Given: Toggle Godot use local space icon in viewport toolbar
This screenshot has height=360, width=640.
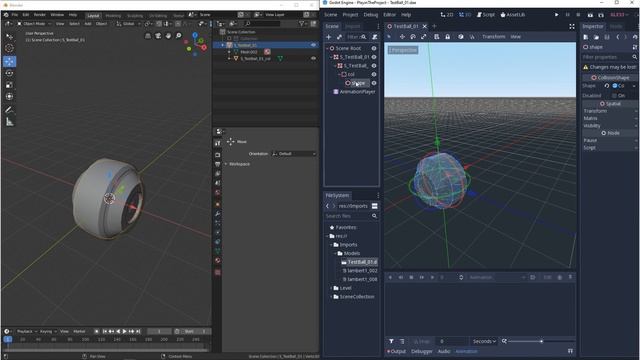Looking at the screenshot, I should coord(461,37).
